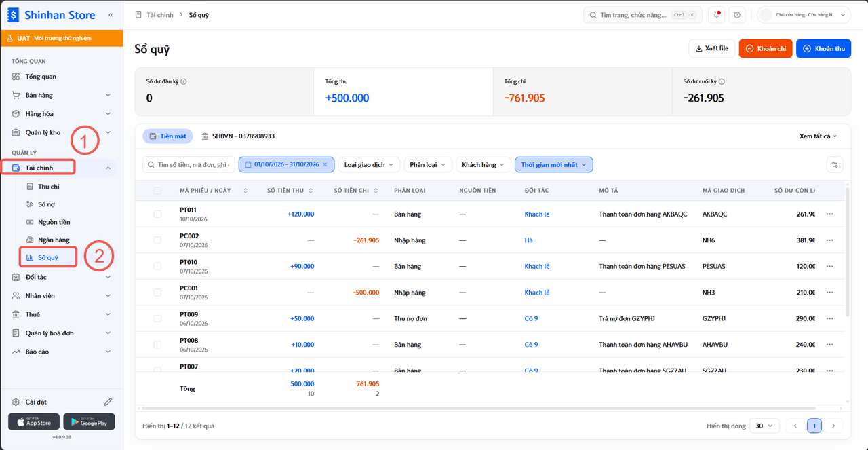
Task: Open the Khách hàng filter dropdown
Action: click(x=483, y=164)
